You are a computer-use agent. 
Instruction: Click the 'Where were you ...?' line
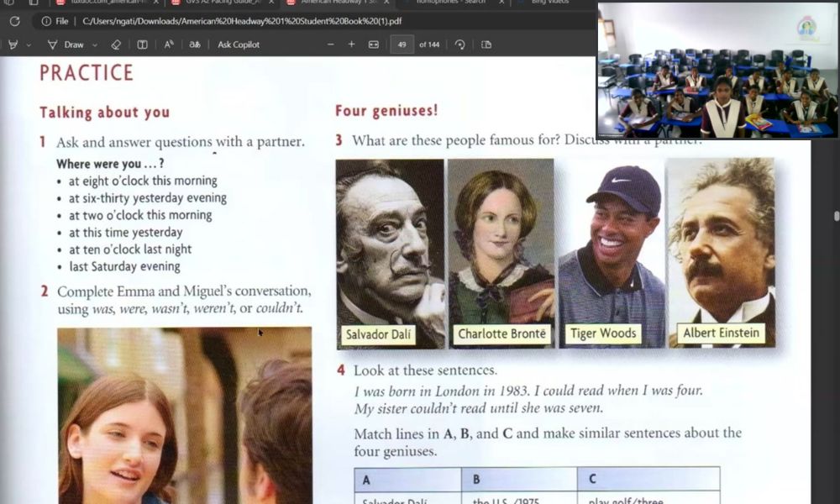110,164
